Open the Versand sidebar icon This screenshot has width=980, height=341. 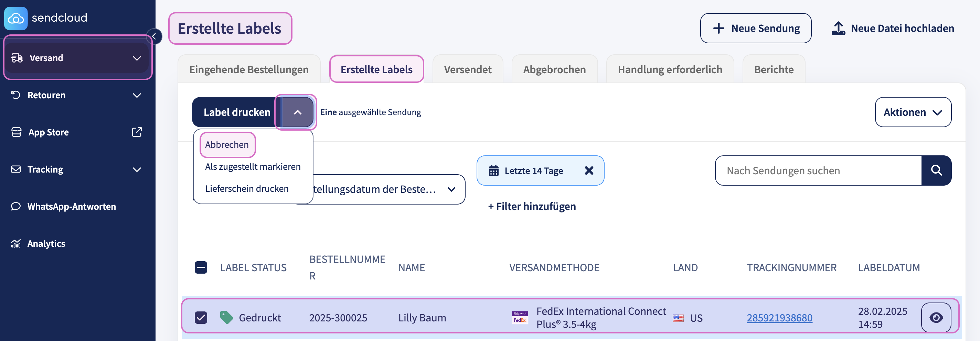[x=15, y=58]
